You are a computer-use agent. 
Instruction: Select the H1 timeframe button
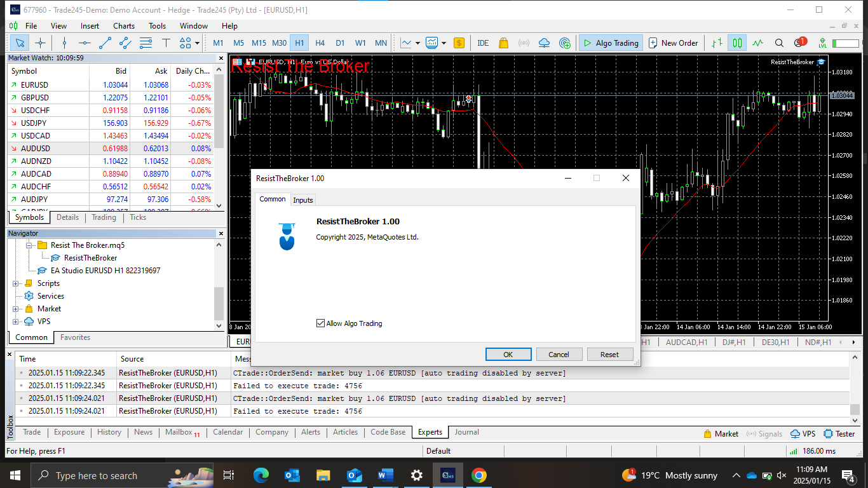tap(299, 43)
